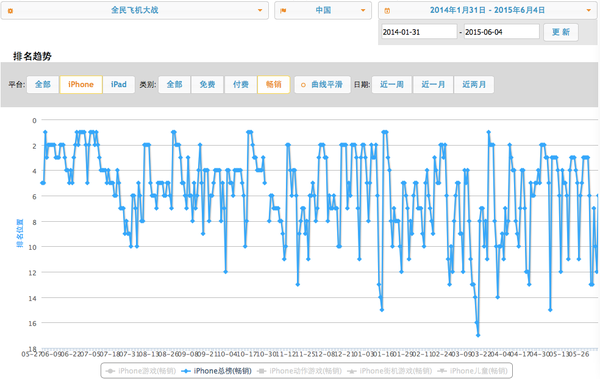Toggle the iPhone总榜(畅销) legend series
The image size is (600, 379).
(216, 371)
